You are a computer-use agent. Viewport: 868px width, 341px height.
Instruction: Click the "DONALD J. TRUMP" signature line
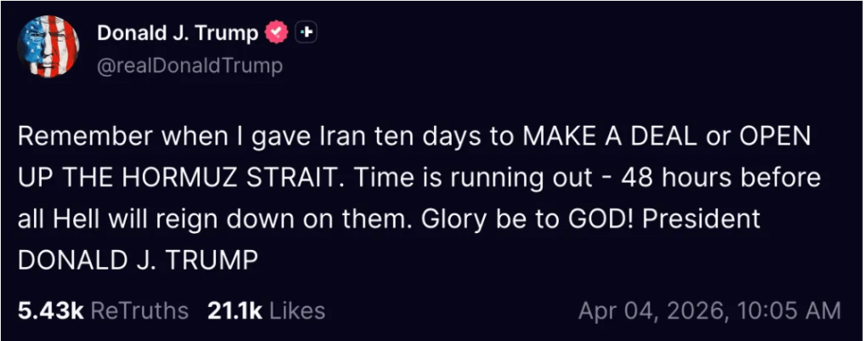pos(137,260)
